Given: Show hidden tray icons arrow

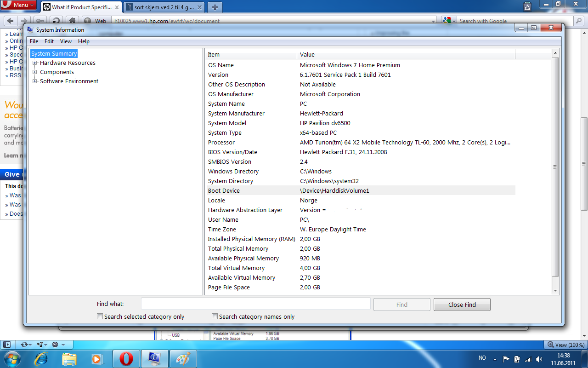Looking at the screenshot, I should [x=495, y=359].
